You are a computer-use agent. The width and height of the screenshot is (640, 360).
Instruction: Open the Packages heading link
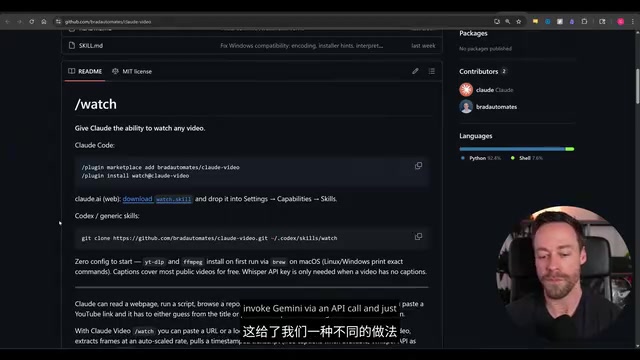(x=473, y=33)
